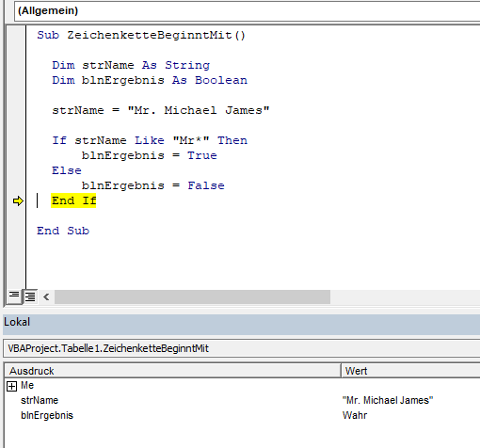Click the Ausdruck column header

pyautogui.click(x=172, y=371)
